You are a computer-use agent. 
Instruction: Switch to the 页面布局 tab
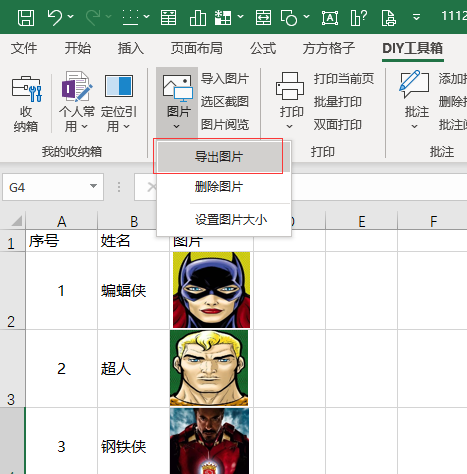pos(197,48)
